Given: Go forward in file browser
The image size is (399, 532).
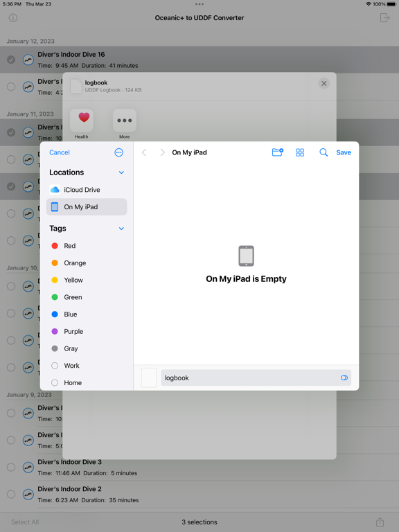Looking at the screenshot, I should click(x=162, y=152).
